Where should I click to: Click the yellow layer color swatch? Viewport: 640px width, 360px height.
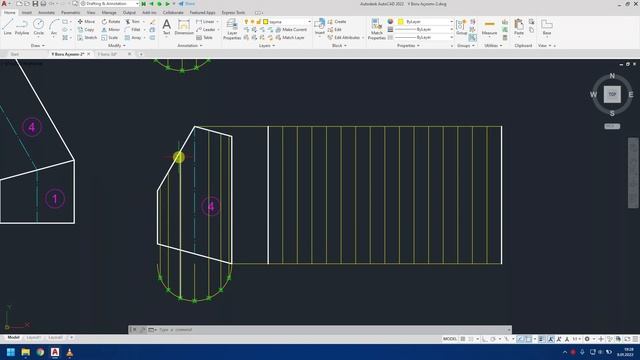coord(266,22)
